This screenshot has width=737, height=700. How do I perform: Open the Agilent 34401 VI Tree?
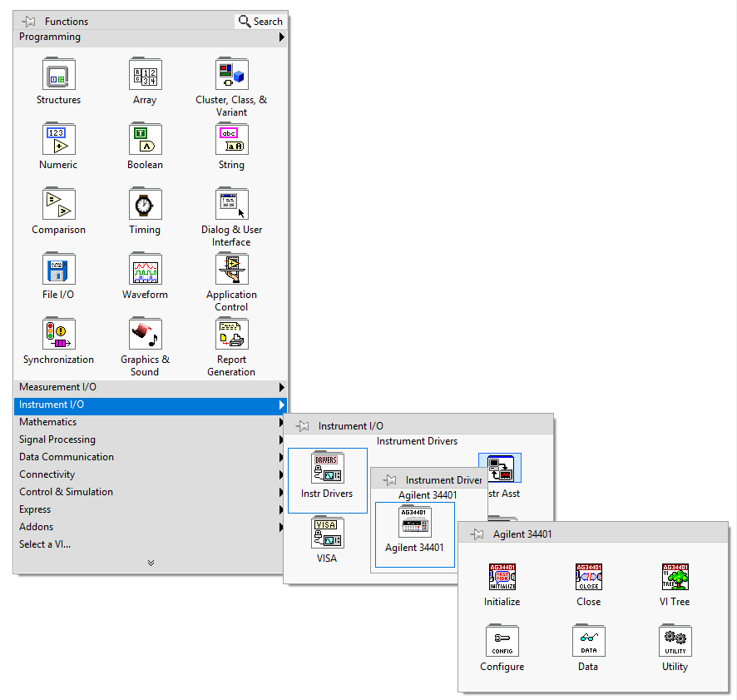(x=675, y=576)
